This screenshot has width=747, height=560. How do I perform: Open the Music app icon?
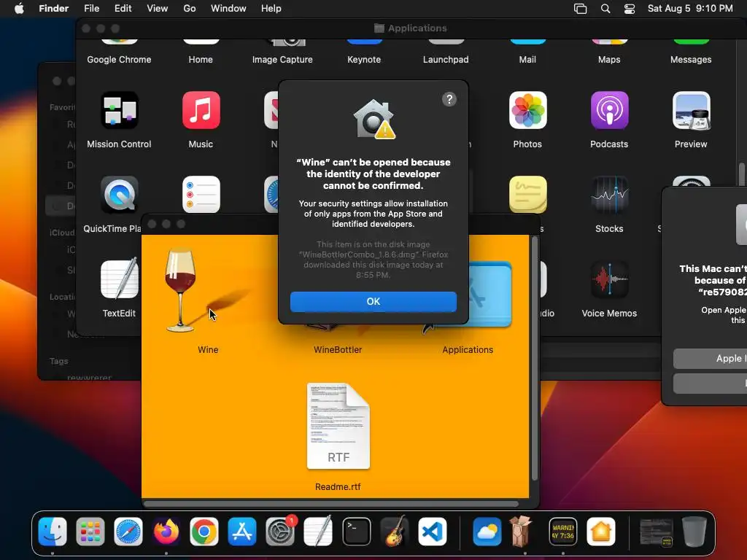click(x=201, y=111)
